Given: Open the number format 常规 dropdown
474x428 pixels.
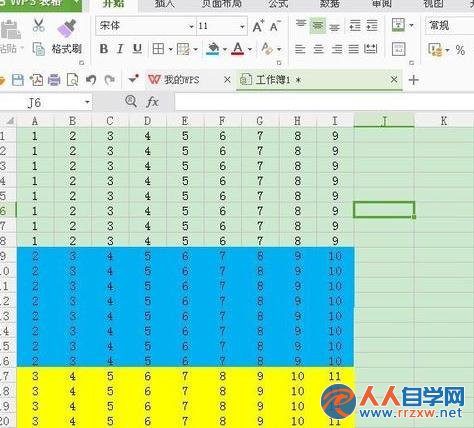Looking at the screenshot, I should [x=449, y=25].
